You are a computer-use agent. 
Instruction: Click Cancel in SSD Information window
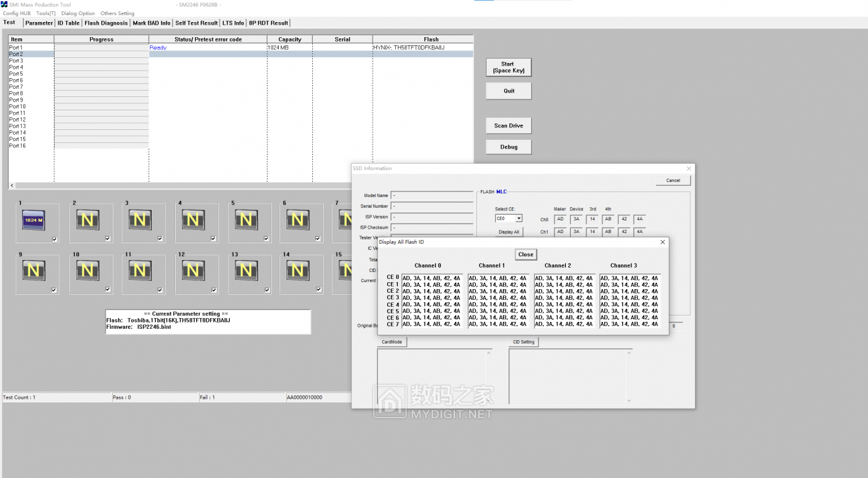tap(673, 180)
